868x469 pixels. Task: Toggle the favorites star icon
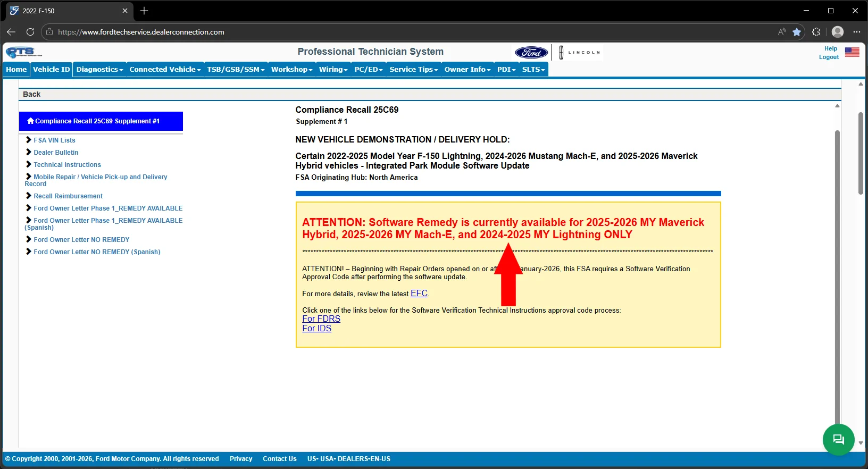797,32
